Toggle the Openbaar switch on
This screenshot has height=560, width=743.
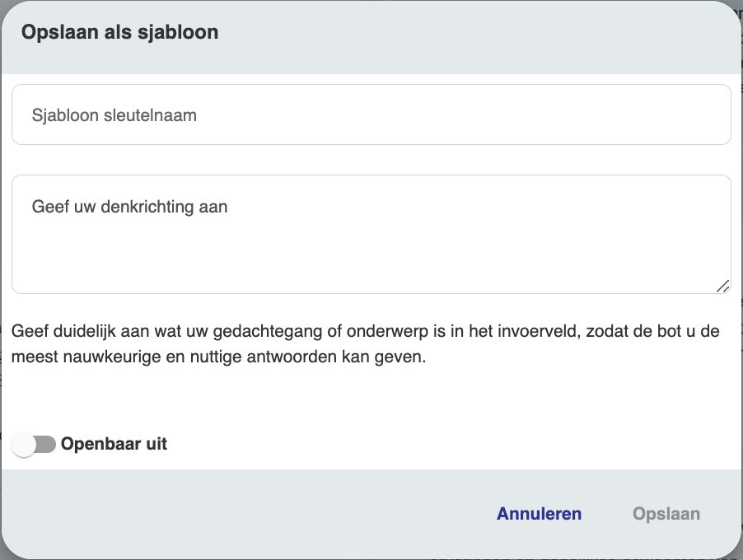point(34,445)
